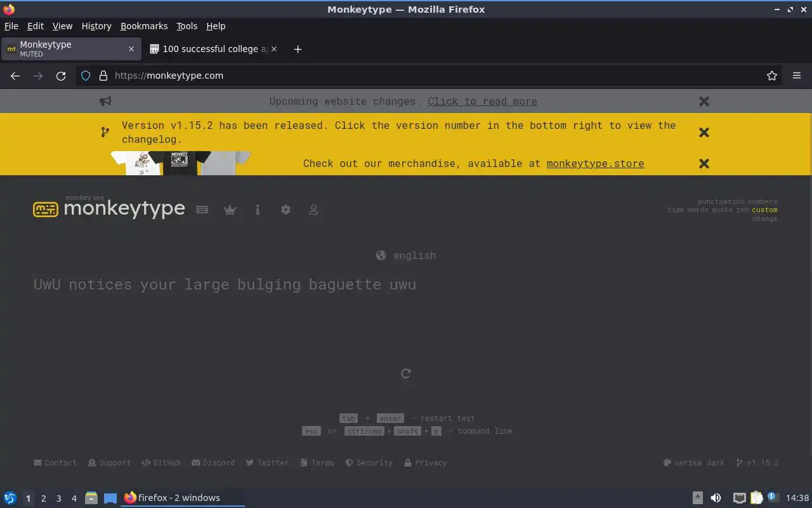
Task: Open tracking protection shield icon
Action: pos(86,76)
